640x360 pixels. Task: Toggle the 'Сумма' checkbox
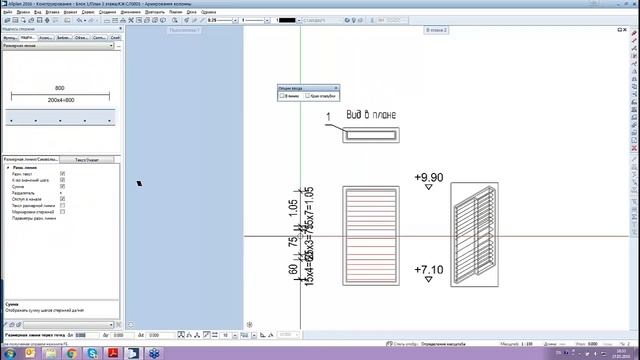62,187
